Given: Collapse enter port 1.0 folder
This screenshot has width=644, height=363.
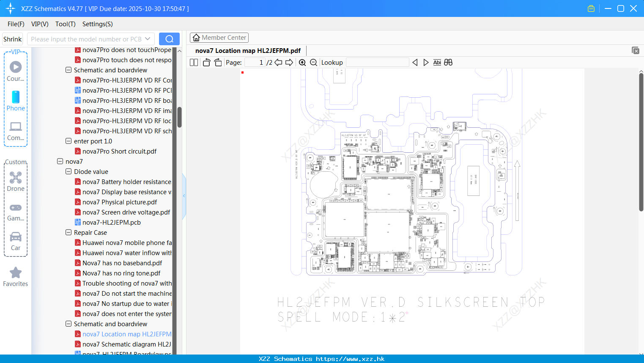Looking at the screenshot, I should (x=69, y=141).
